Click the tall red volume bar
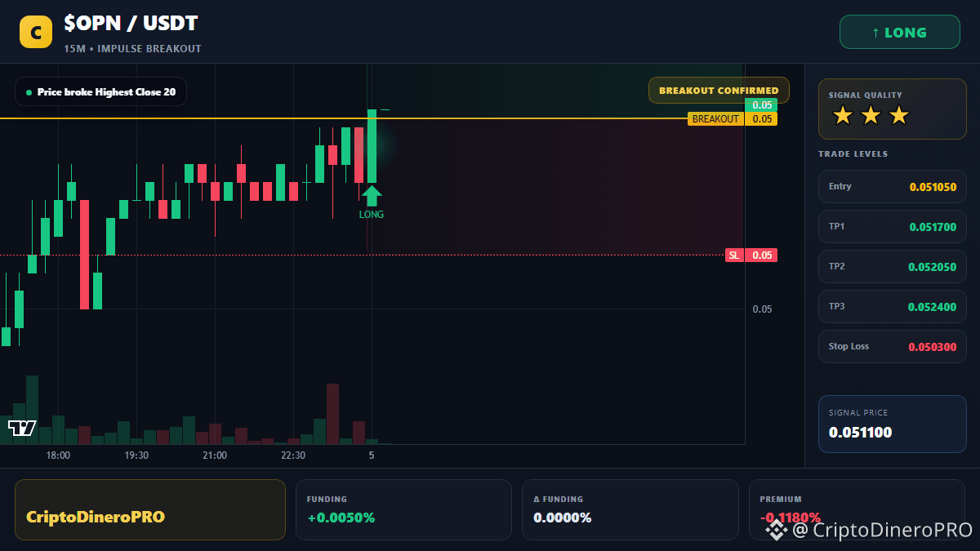Image resolution: width=980 pixels, height=551 pixels. pos(332,414)
